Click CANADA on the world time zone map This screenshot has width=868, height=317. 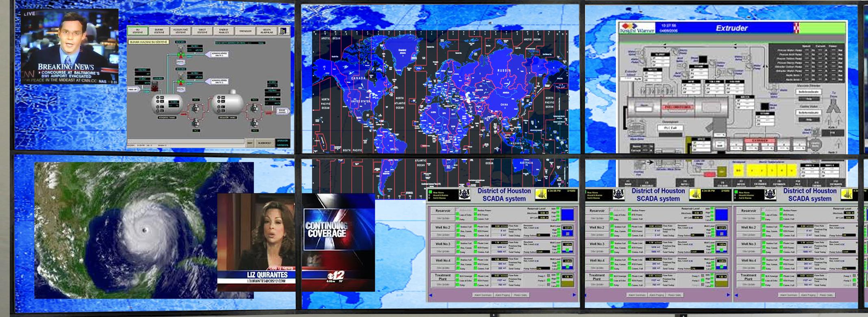coord(358,78)
